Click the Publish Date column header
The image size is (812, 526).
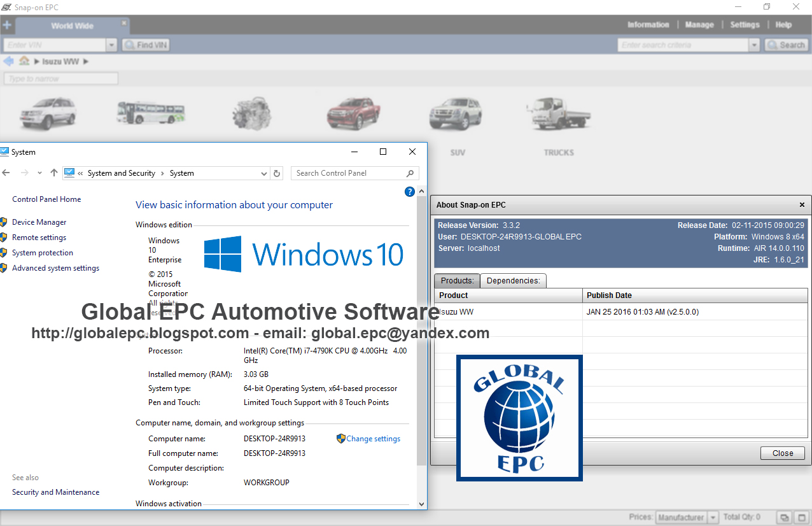coord(696,295)
